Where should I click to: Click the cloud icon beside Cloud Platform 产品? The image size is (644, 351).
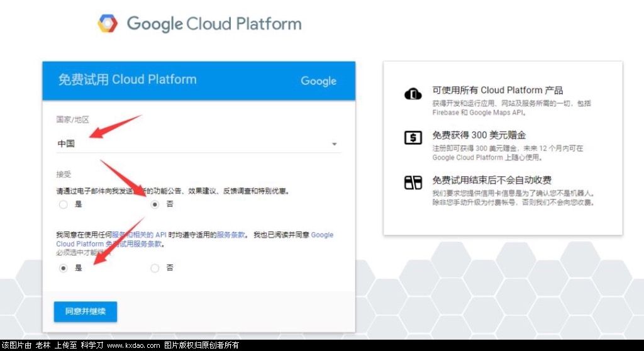click(x=413, y=94)
